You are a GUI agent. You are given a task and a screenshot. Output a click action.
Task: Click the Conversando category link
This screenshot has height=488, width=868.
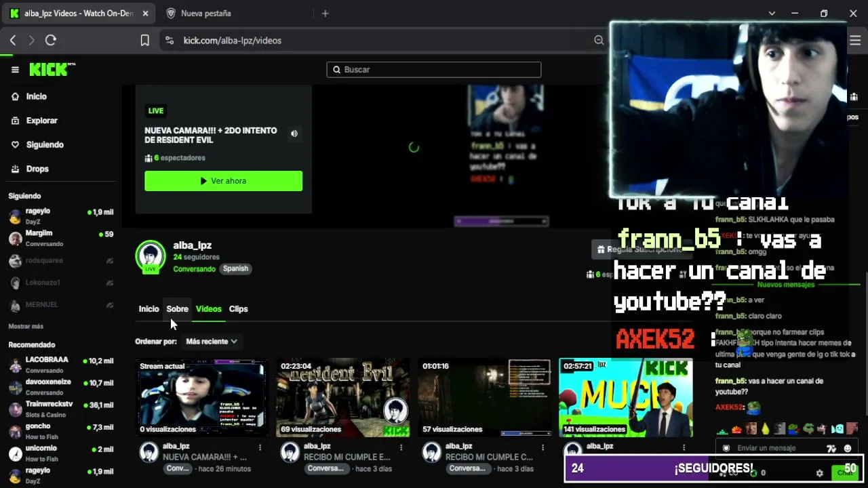click(194, 269)
